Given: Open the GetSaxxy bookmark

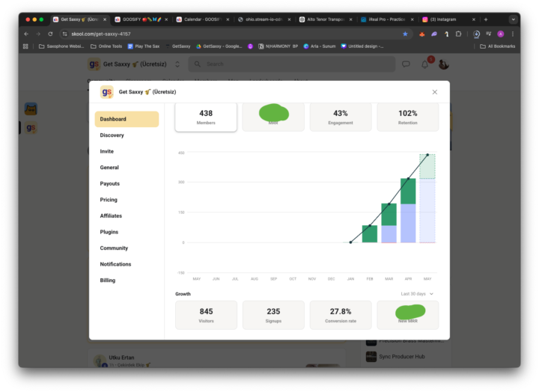Looking at the screenshot, I should 177,46.
